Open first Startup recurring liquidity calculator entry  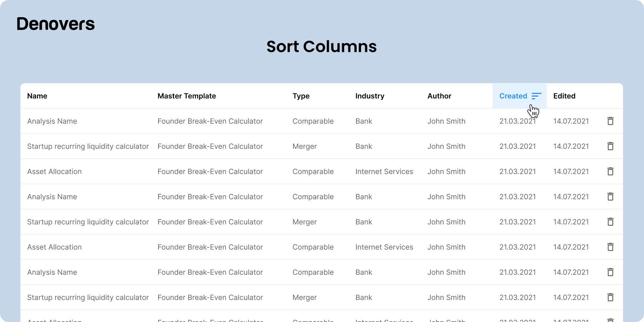tap(88, 147)
